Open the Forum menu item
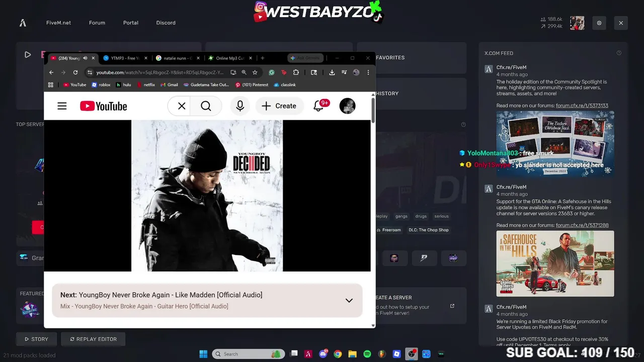The height and width of the screenshot is (362, 644). point(97,23)
